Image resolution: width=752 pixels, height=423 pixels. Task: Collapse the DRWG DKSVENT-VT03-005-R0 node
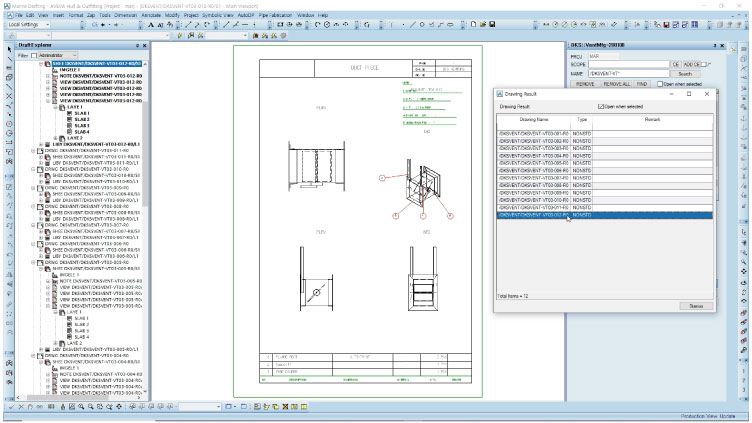coord(34,263)
